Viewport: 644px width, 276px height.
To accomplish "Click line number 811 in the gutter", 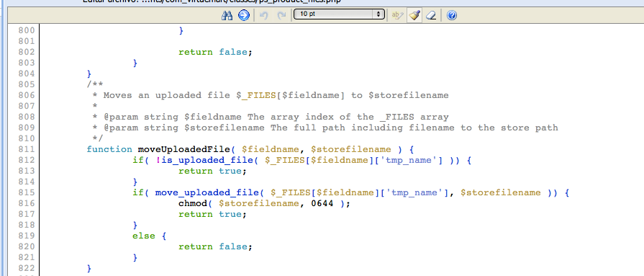I will coord(27,149).
